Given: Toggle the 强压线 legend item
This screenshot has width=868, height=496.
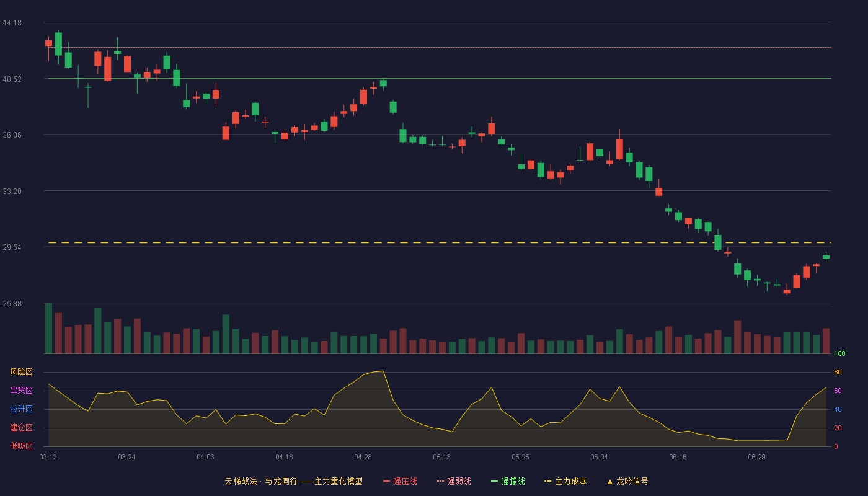Looking at the screenshot, I should click(400, 481).
